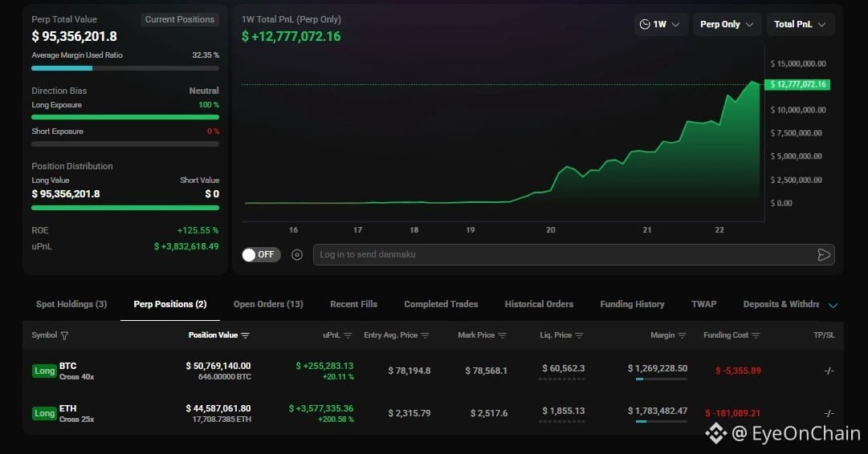Click the $ 12,777,072.16 chart price tag
The image size is (868, 454).
coord(797,84)
